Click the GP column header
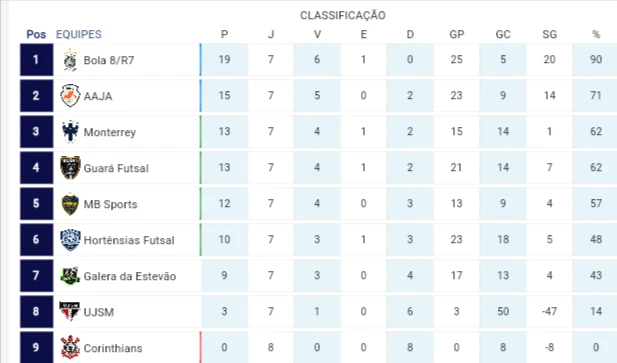The height and width of the screenshot is (363, 617). click(456, 34)
